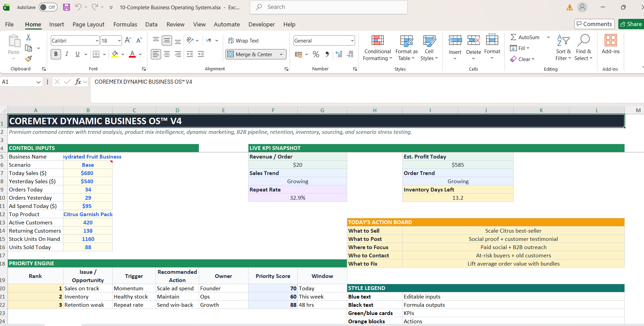Open the General number format dropdown
The width and height of the screenshot is (644, 326).
tap(352, 41)
